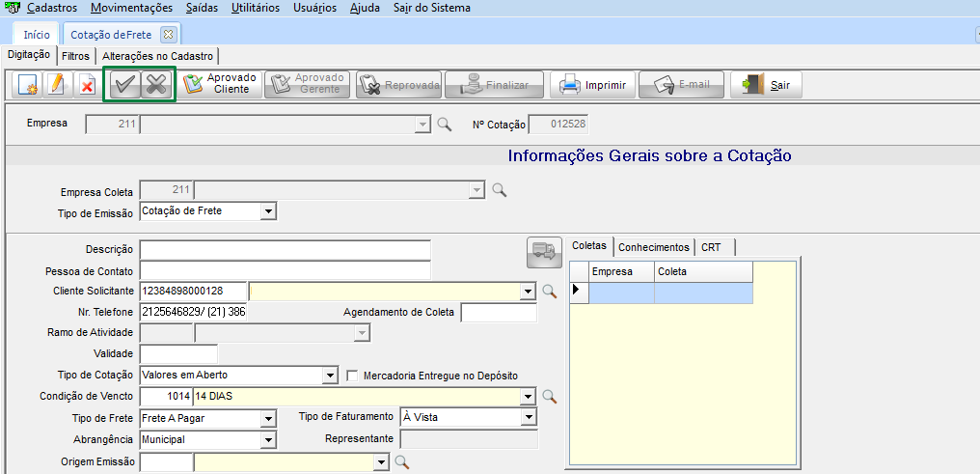
Task: Click the Aprovado Cliente button
Action: pos(221,84)
